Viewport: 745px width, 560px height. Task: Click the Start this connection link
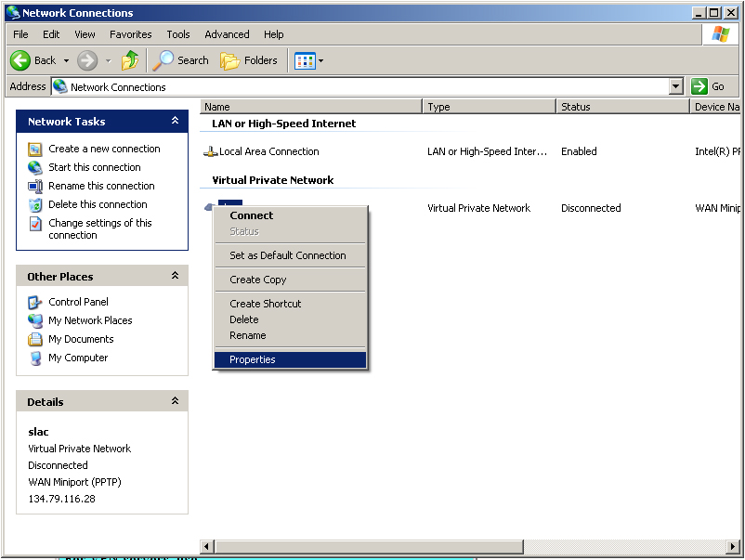95,167
